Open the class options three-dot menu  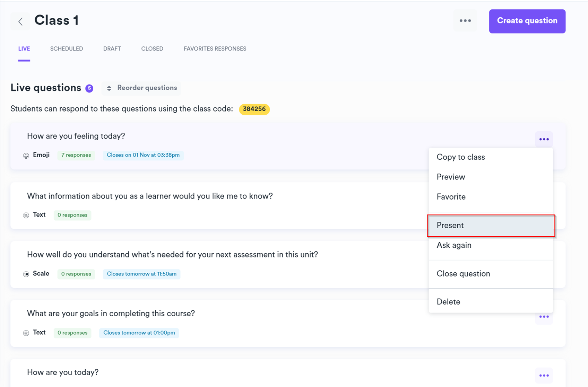pos(465,21)
